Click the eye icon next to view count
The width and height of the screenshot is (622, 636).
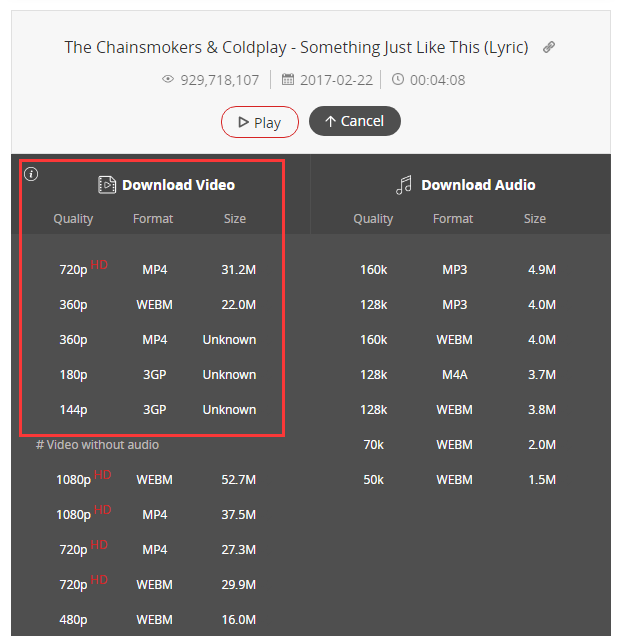point(168,79)
